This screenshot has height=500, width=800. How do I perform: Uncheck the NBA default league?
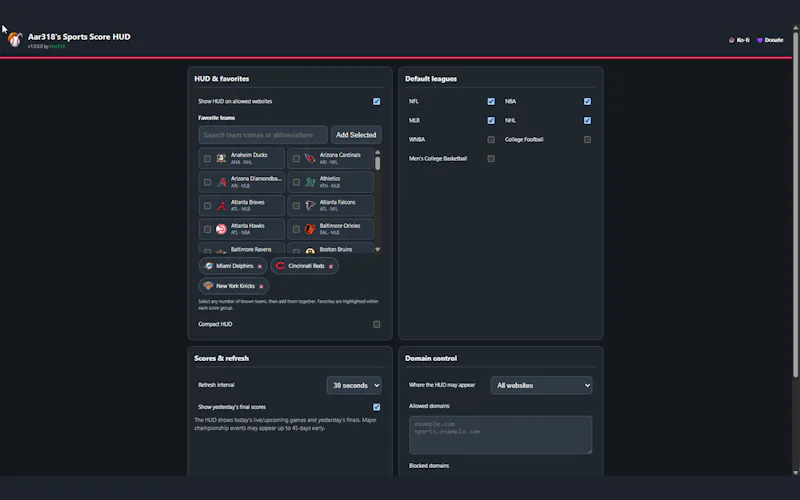coord(587,102)
